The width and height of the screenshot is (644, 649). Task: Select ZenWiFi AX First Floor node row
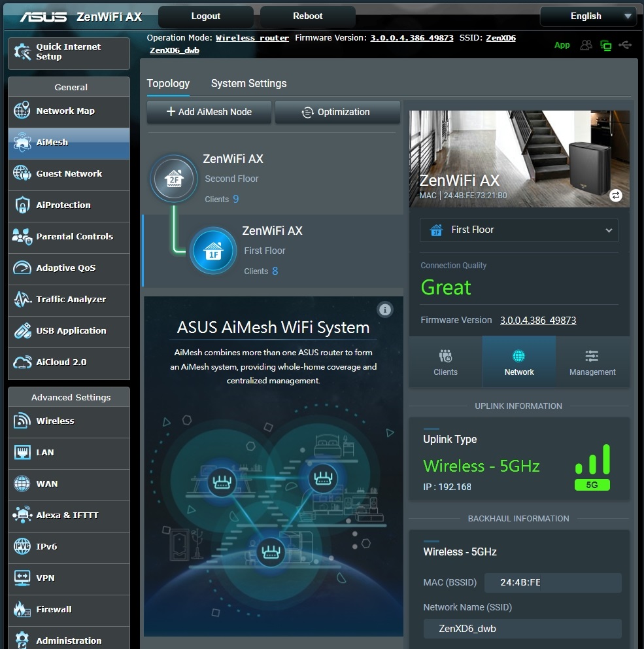(273, 251)
